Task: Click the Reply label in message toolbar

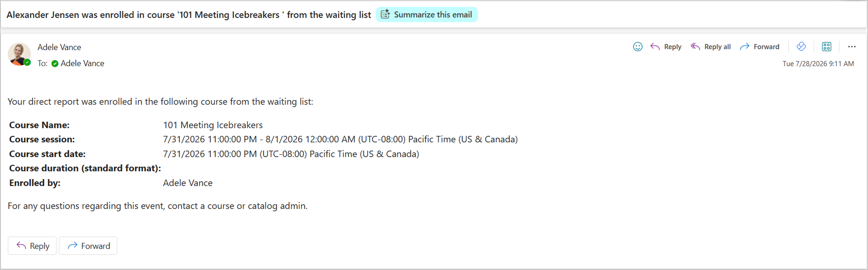Action: tap(673, 46)
